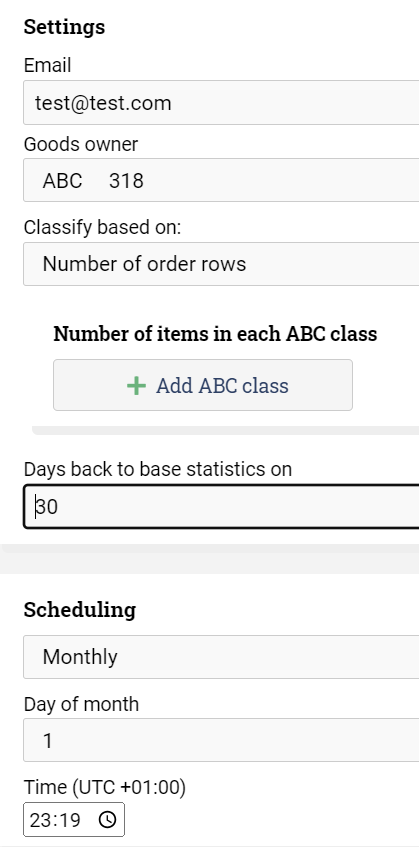Image resolution: width=419 pixels, height=847 pixels.
Task: Click the Settings heading
Action: pyautogui.click(x=64, y=27)
